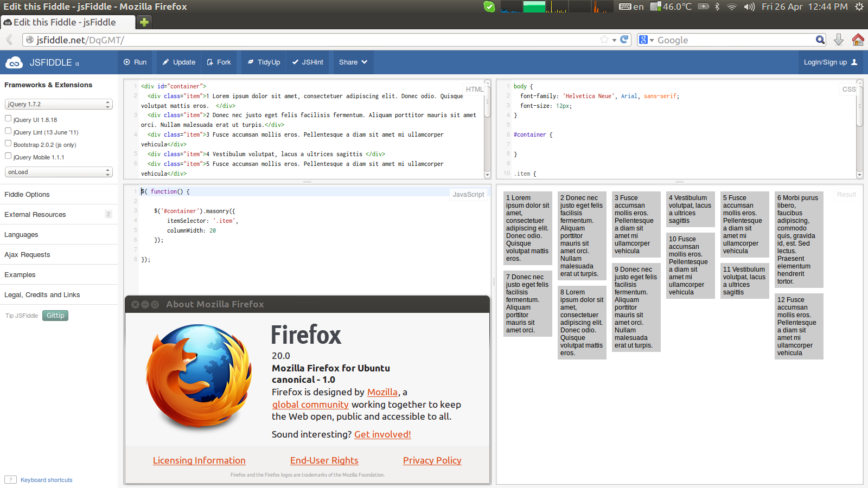This screenshot has height=488, width=868.
Task: Select the Edit this Fiddle tab
Action: [x=67, y=22]
